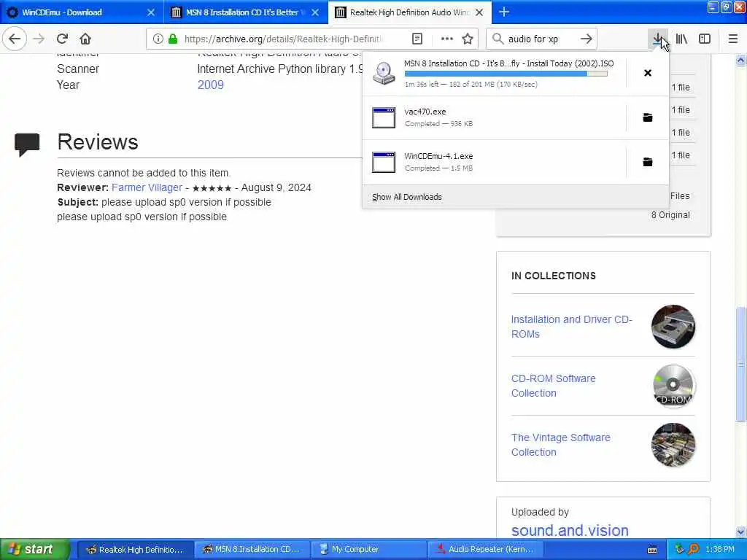This screenshot has width=747, height=560.
Task: Open the Windows XP Start menu
Action: [34, 549]
